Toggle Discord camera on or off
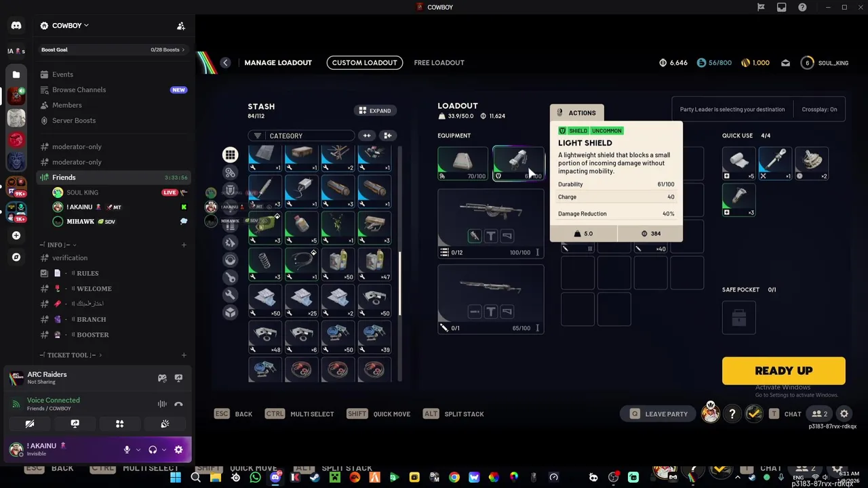 click(x=30, y=424)
